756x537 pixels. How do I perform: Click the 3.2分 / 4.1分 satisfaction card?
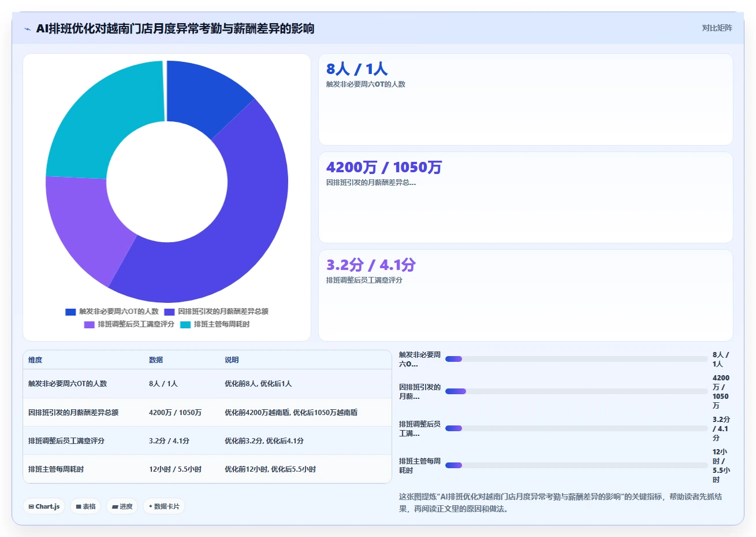[x=526, y=295]
